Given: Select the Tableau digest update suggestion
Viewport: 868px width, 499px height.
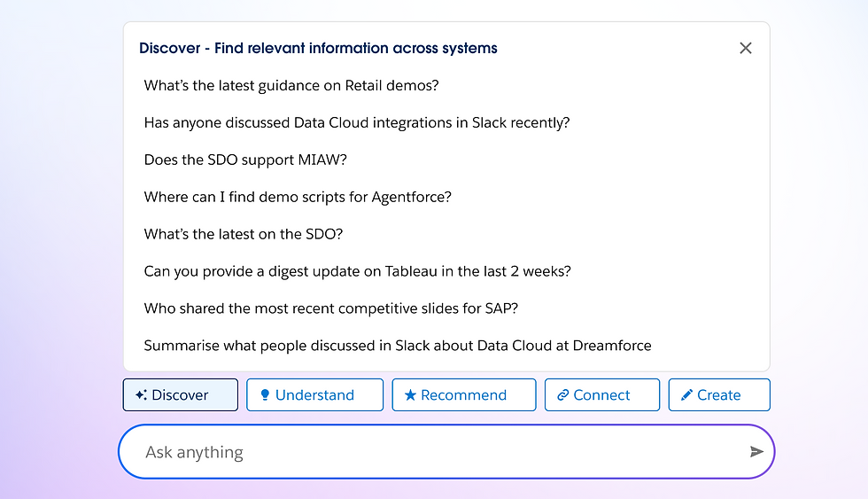Looking at the screenshot, I should (357, 271).
